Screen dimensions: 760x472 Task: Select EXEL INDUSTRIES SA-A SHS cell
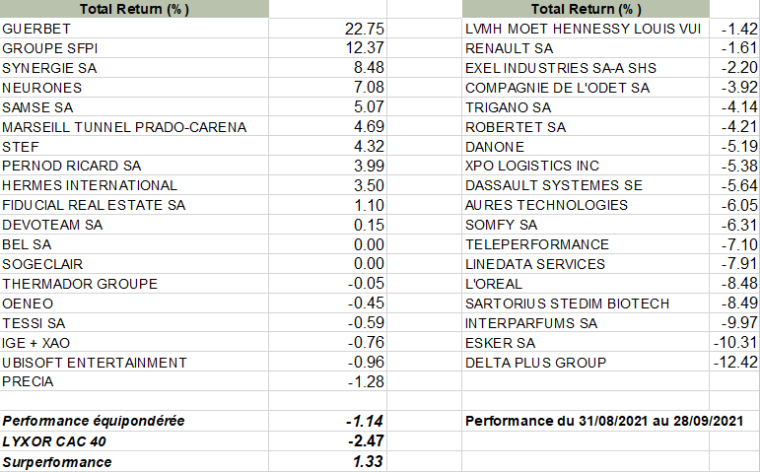pos(586,68)
